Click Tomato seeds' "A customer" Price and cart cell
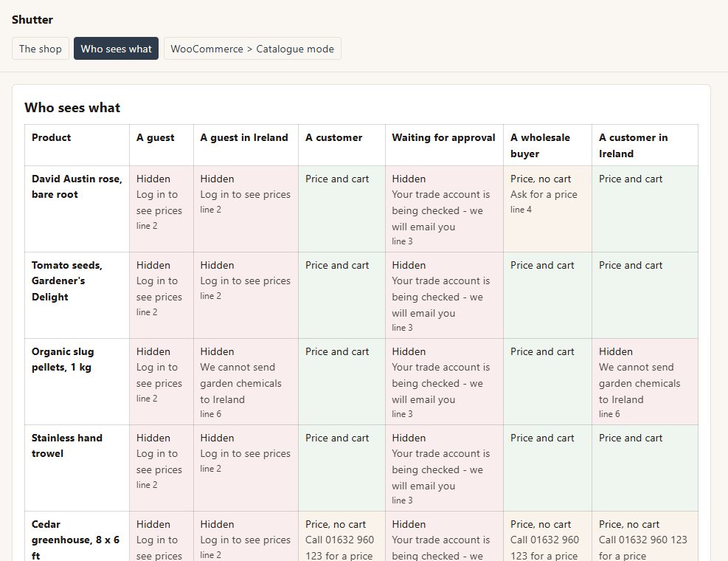 pyautogui.click(x=342, y=295)
